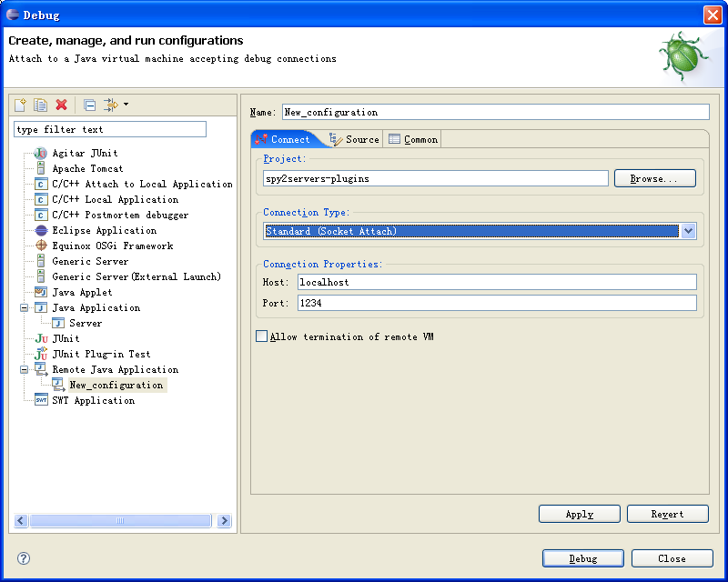Viewport: 728px width, 582px height.
Task: Click the Generic Server icon
Action: (41, 261)
